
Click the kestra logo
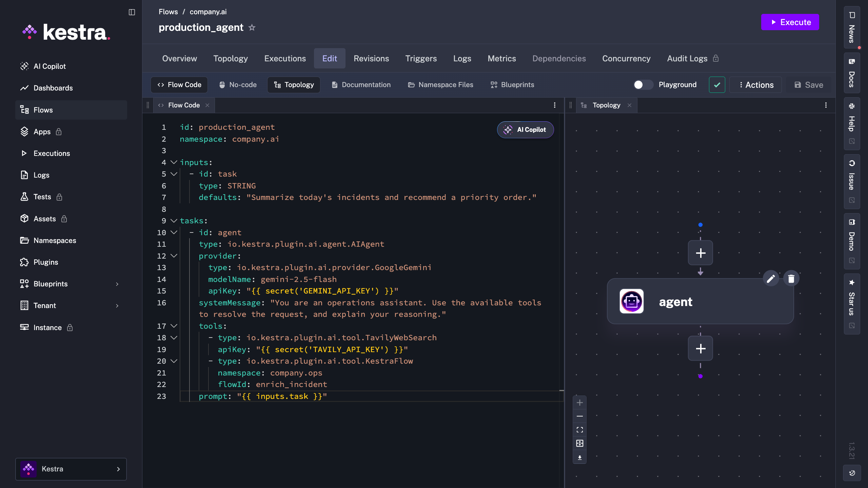click(66, 33)
